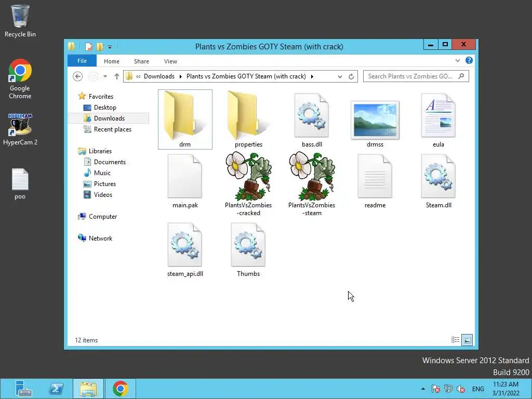Refresh the current folder view
This screenshot has width=532, height=399.
click(x=351, y=77)
